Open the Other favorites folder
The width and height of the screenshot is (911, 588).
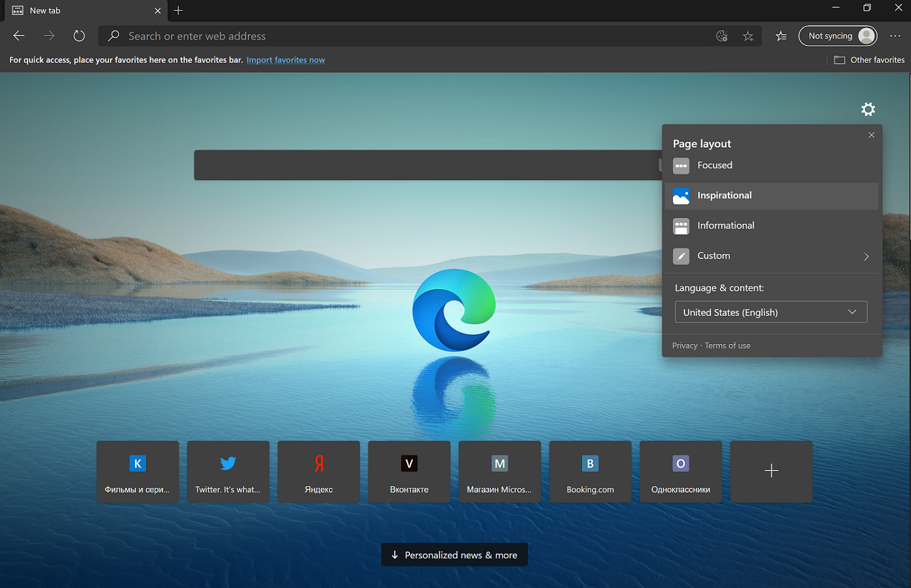pyautogui.click(x=869, y=60)
